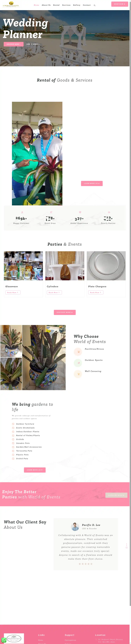Click the Orchid Pots check item

(20, 459)
